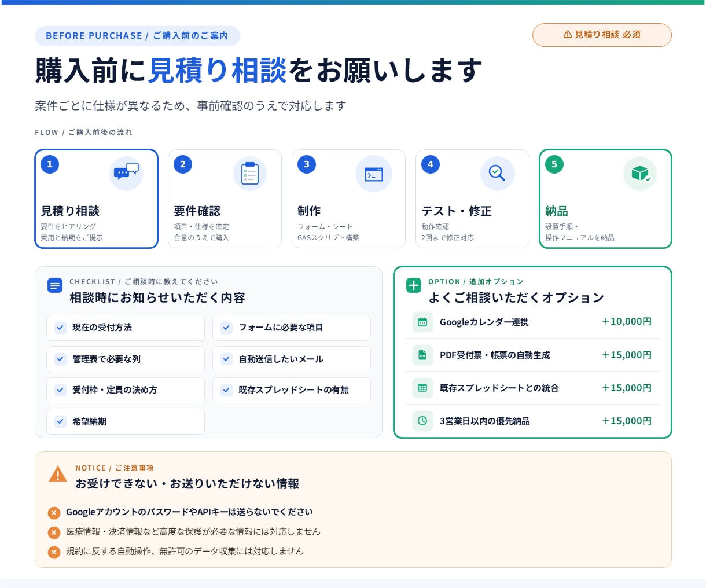
Task: Click the GASスクリプト構築 description text
Action: (328, 238)
